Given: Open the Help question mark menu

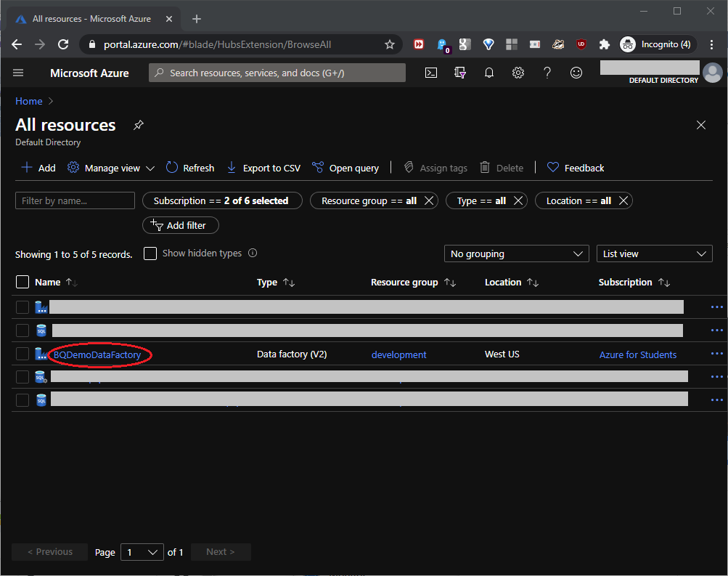Looking at the screenshot, I should 547,73.
